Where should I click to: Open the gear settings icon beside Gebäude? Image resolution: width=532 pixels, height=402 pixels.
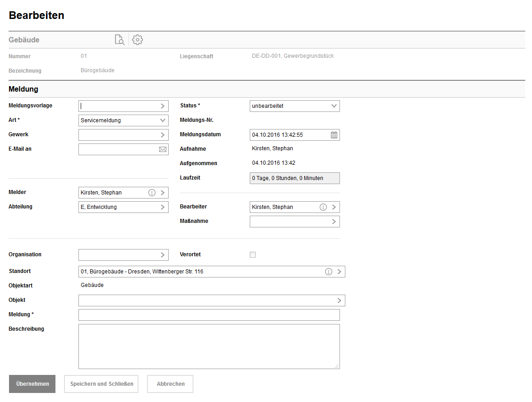(138, 40)
